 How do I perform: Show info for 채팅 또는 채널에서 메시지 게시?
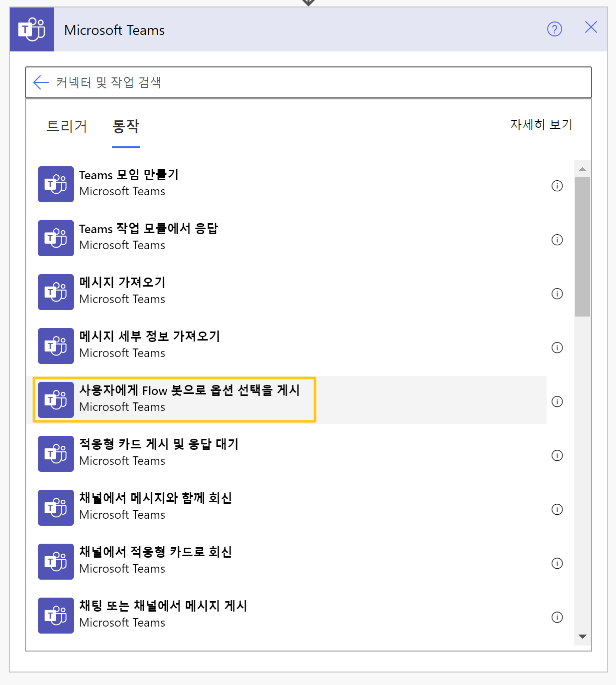(x=557, y=617)
